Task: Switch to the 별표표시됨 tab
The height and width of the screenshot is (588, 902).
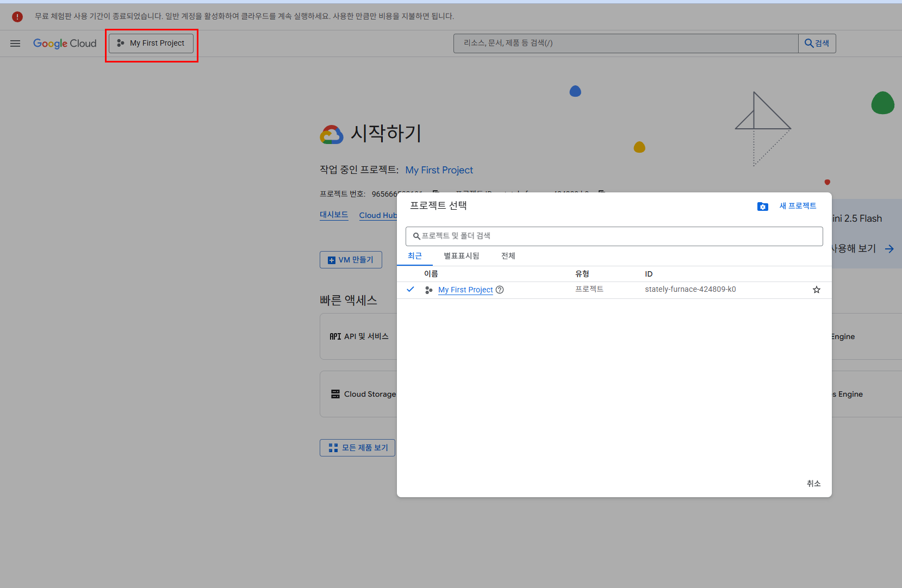Action: [x=462, y=256]
